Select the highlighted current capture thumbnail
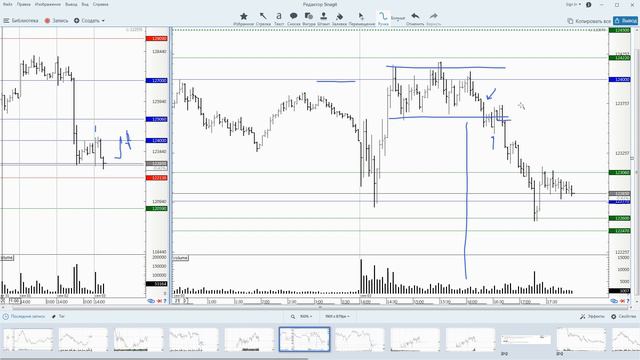640x360 pixels. click(x=304, y=339)
